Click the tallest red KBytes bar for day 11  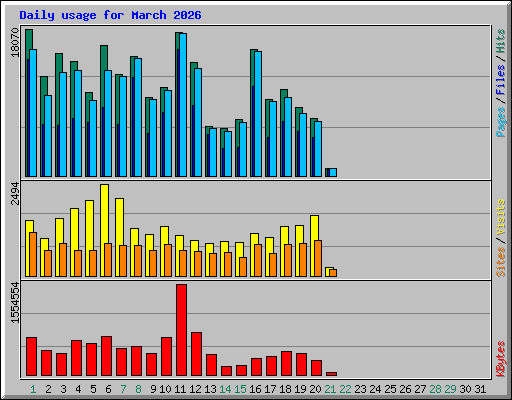click(181, 330)
